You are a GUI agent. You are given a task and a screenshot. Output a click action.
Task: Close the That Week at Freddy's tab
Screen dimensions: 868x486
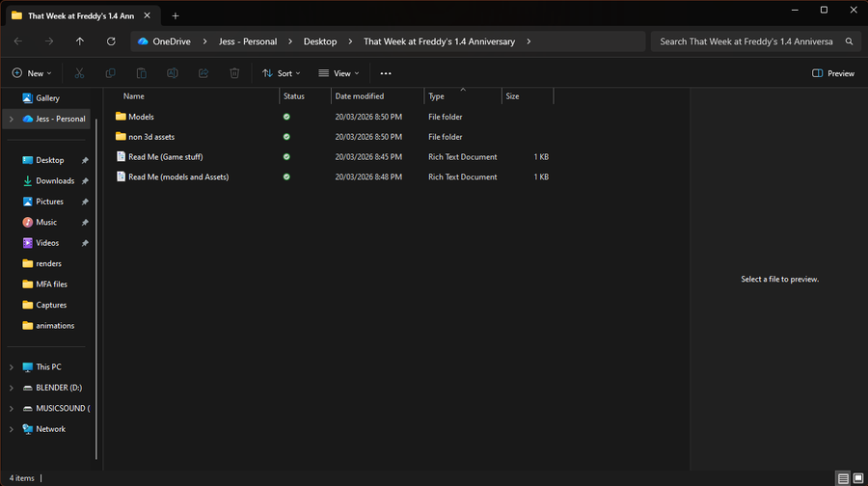pyautogui.click(x=148, y=15)
